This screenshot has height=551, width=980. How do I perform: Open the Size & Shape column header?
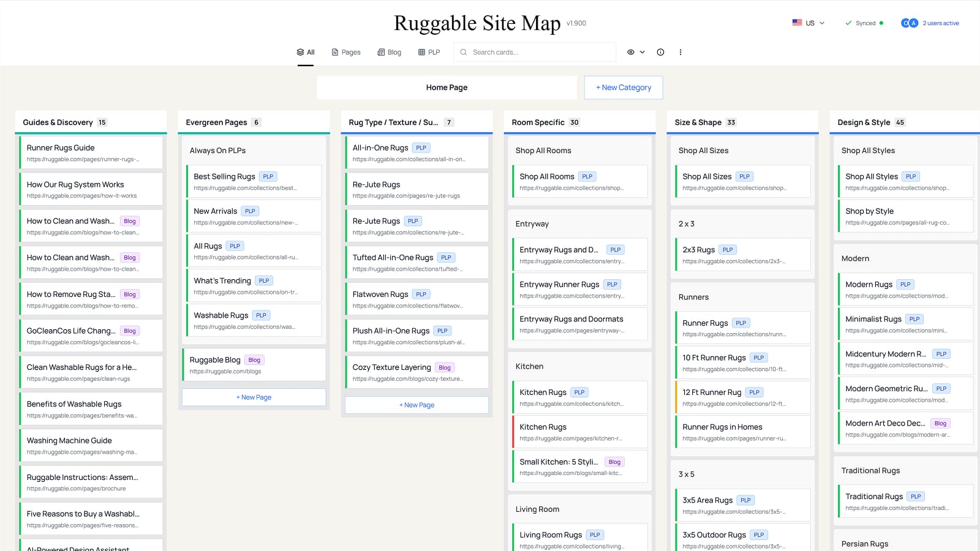[742, 122]
